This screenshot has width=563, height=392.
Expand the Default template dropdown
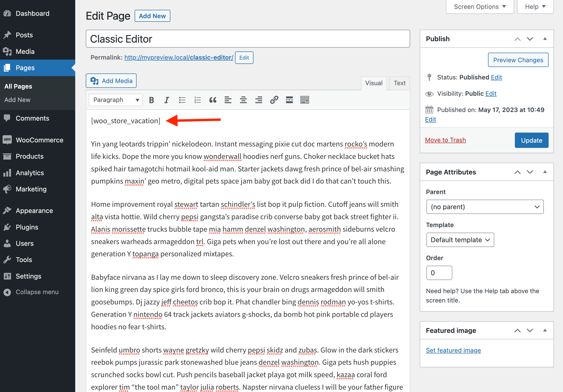point(460,240)
